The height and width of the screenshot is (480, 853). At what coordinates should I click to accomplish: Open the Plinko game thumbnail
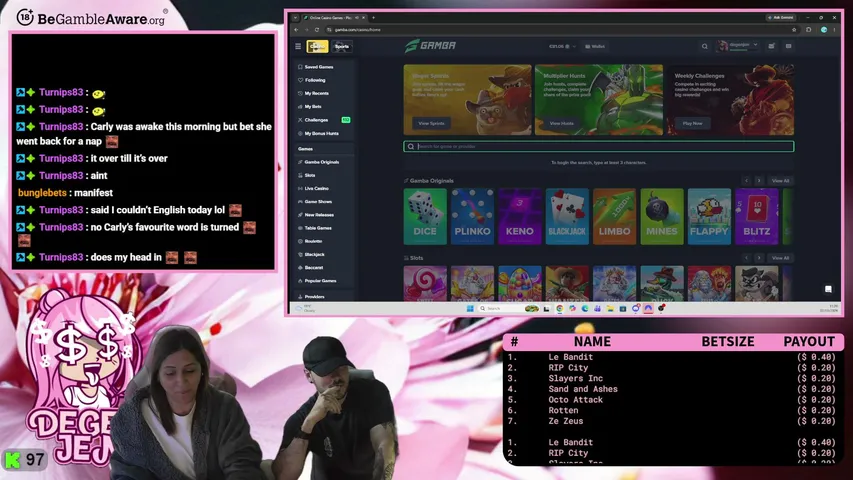tap(472, 217)
